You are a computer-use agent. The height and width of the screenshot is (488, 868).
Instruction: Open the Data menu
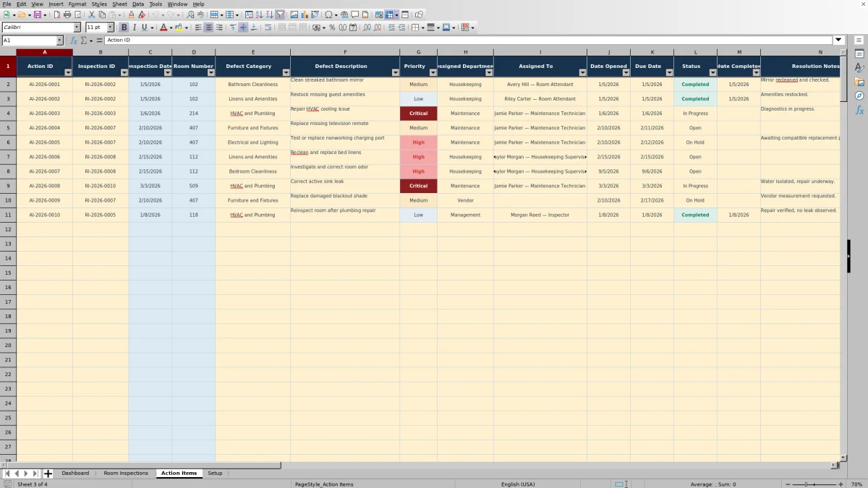click(137, 4)
